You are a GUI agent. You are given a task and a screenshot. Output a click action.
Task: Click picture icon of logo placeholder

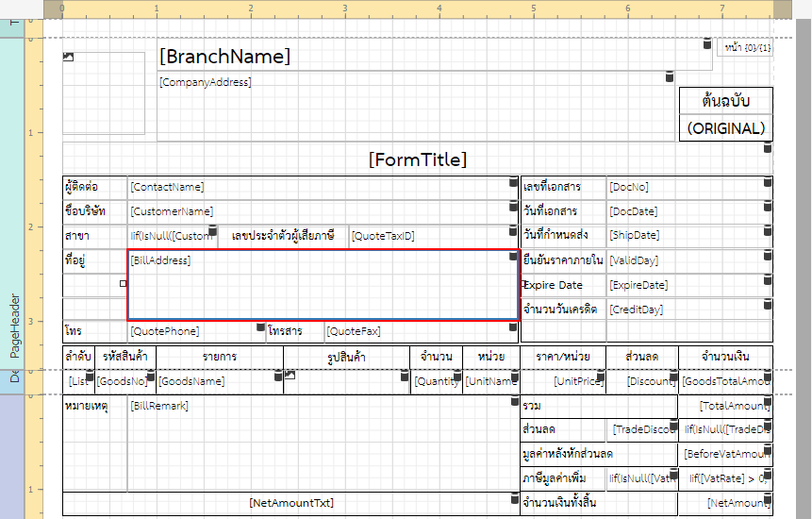[68, 57]
